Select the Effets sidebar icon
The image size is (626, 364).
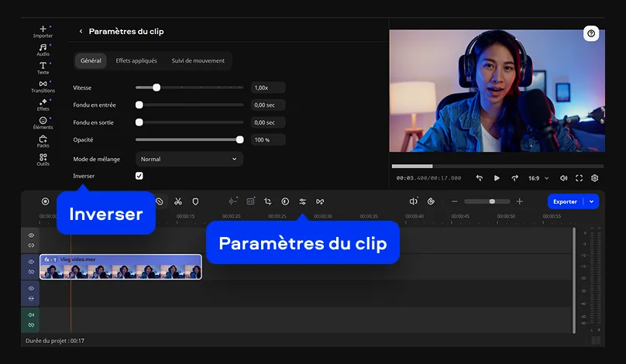pos(43,105)
